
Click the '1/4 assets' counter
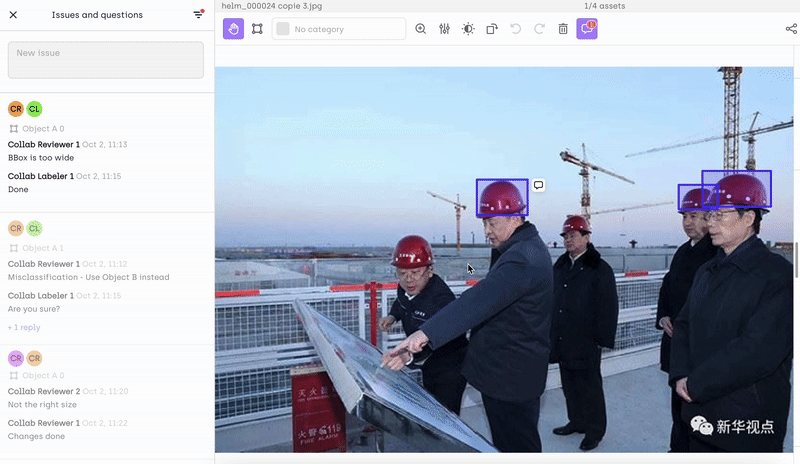click(x=605, y=6)
